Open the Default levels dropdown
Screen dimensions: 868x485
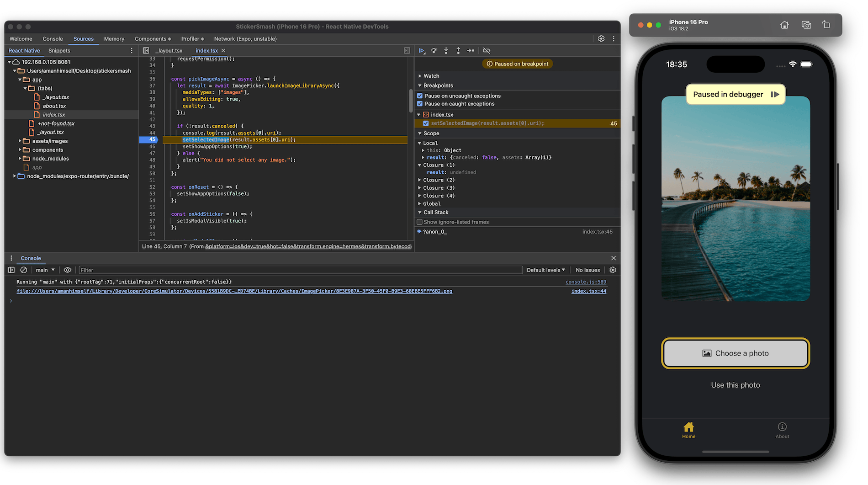coord(545,270)
